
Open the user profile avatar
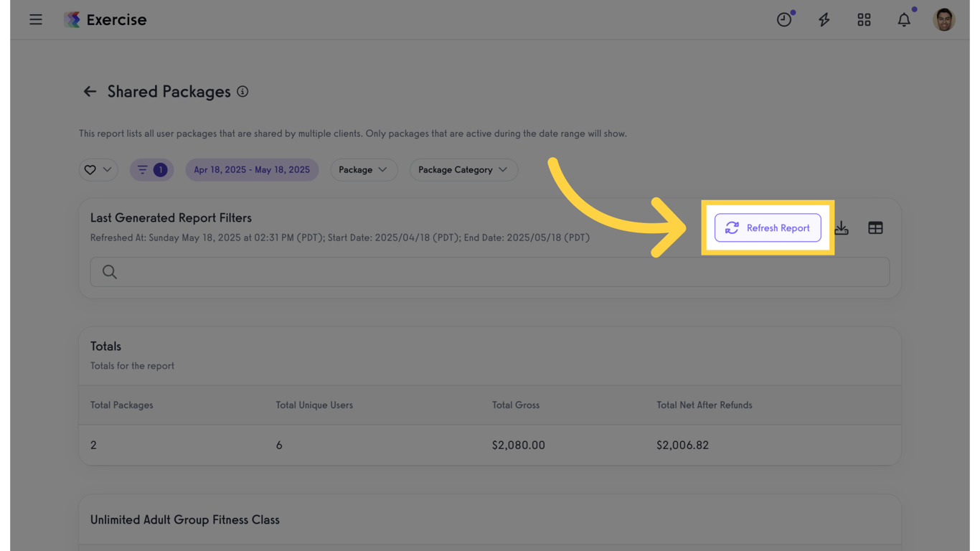coord(943,20)
